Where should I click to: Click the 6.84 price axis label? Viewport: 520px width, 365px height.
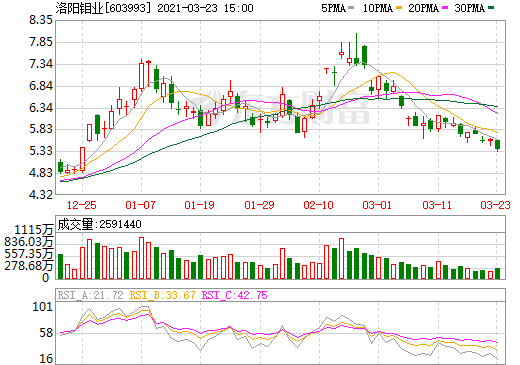41,86
